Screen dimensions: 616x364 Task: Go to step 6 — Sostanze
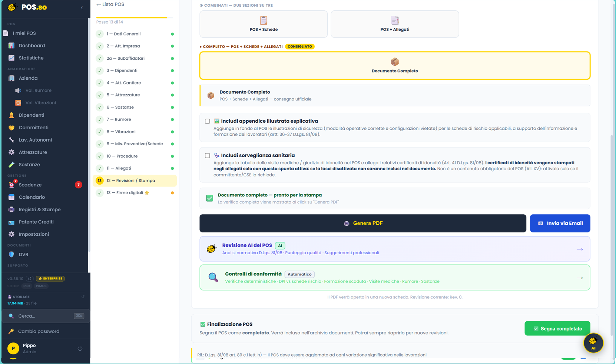(135, 107)
